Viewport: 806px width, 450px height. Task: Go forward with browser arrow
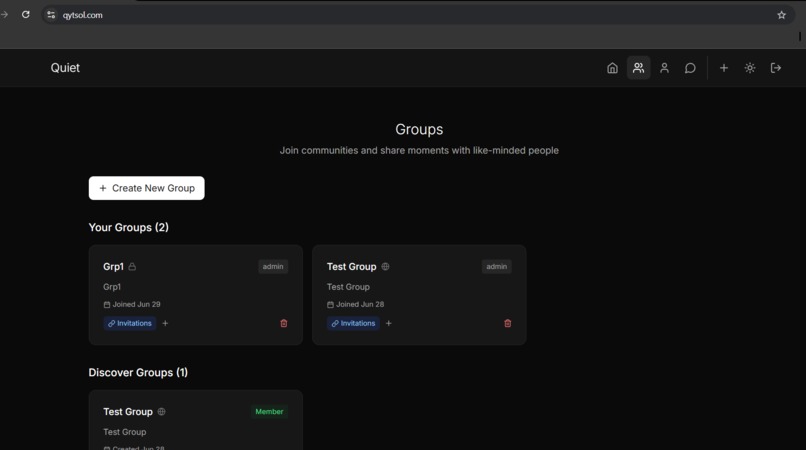pos(5,14)
